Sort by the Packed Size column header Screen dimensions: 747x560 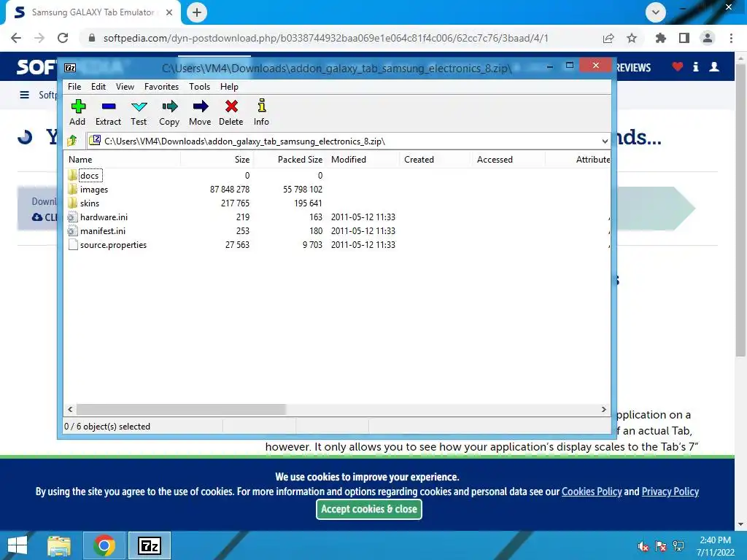(290, 160)
